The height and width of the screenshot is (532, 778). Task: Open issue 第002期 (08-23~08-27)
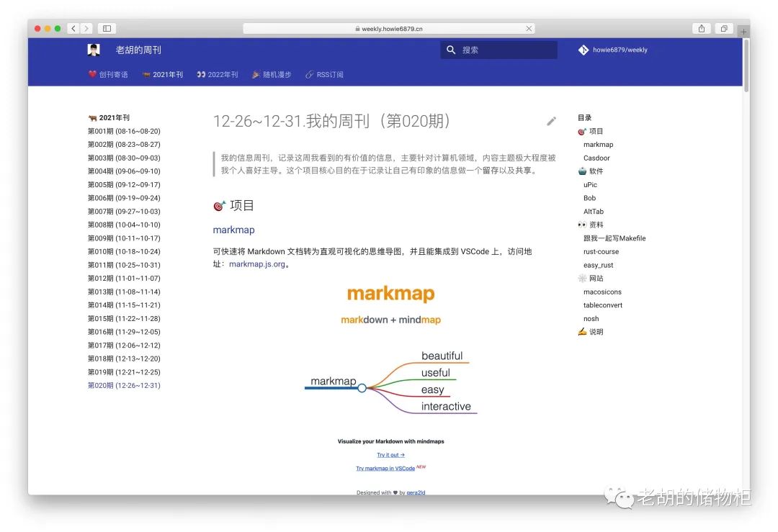124,144
